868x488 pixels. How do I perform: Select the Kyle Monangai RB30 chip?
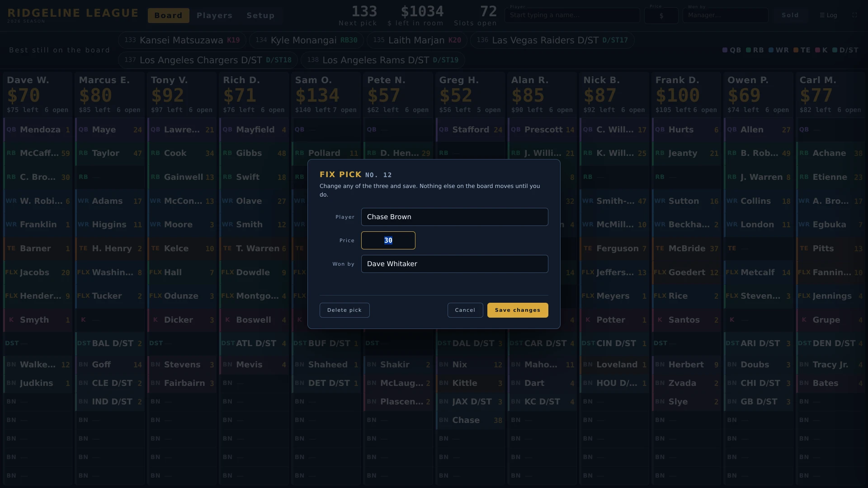pos(307,40)
